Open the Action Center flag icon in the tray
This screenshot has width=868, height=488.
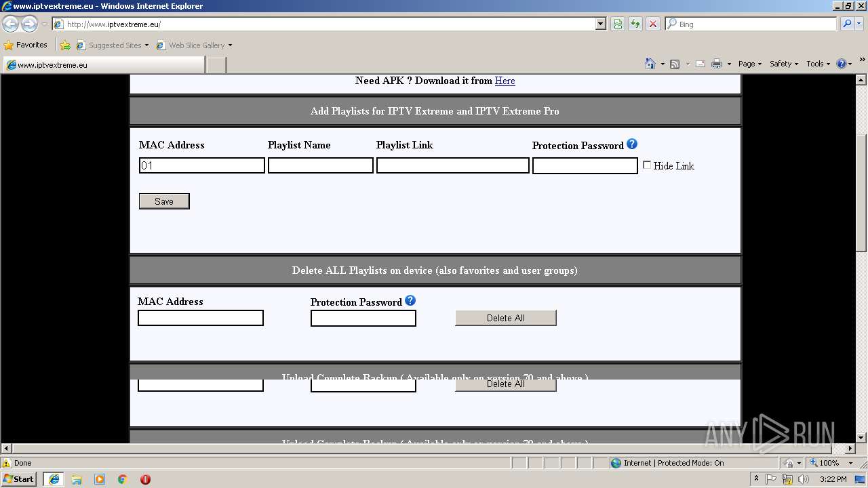click(x=771, y=479)
